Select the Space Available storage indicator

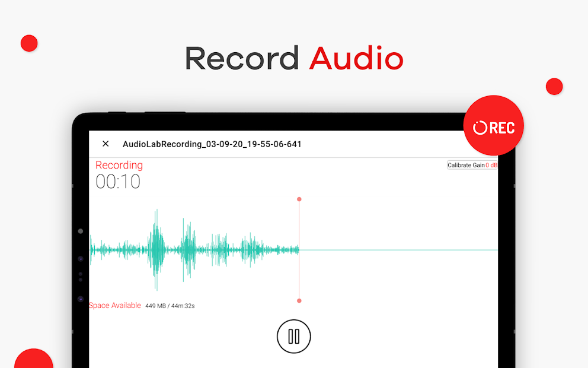114,305
